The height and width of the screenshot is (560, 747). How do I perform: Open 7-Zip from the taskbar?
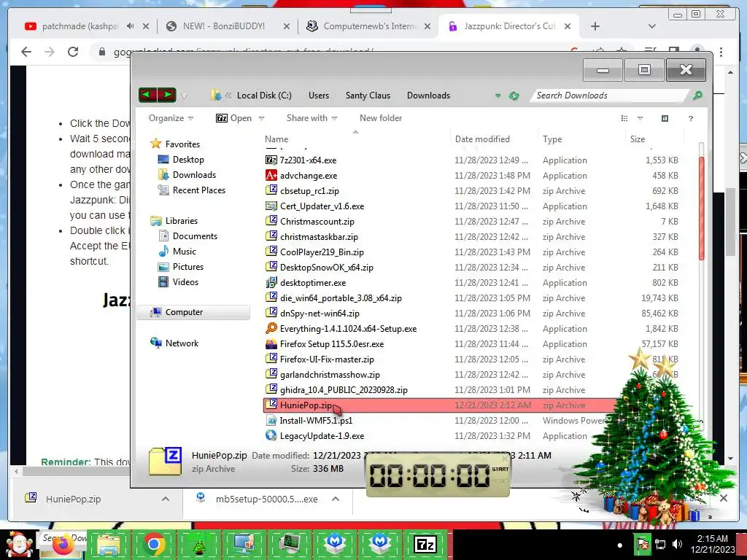coord(425,544)
